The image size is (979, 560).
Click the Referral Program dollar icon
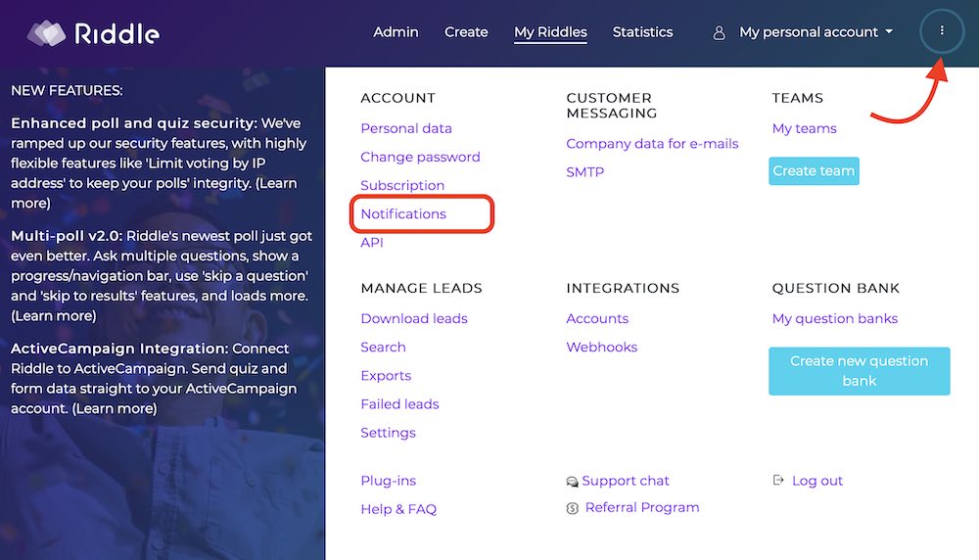coord(572,508)
